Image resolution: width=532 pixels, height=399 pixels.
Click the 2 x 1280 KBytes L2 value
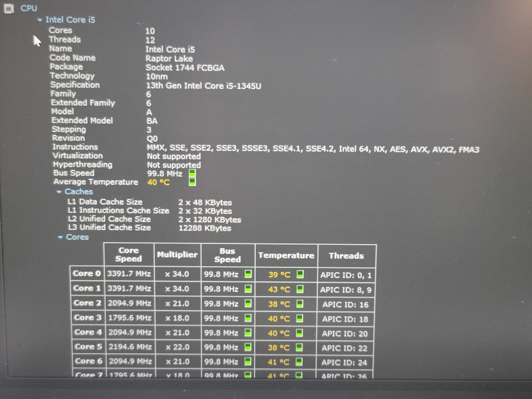pos(209,219)
